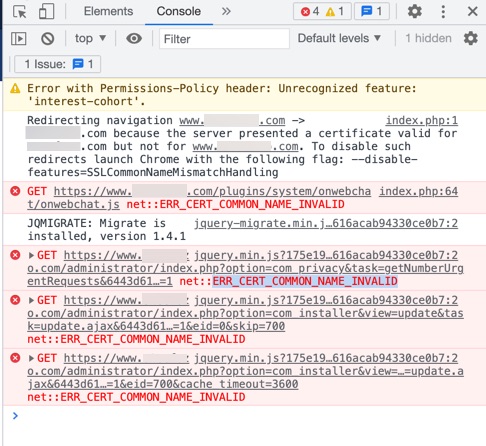
Task: Open DevTools settings gear
Action: coord(415,12)
